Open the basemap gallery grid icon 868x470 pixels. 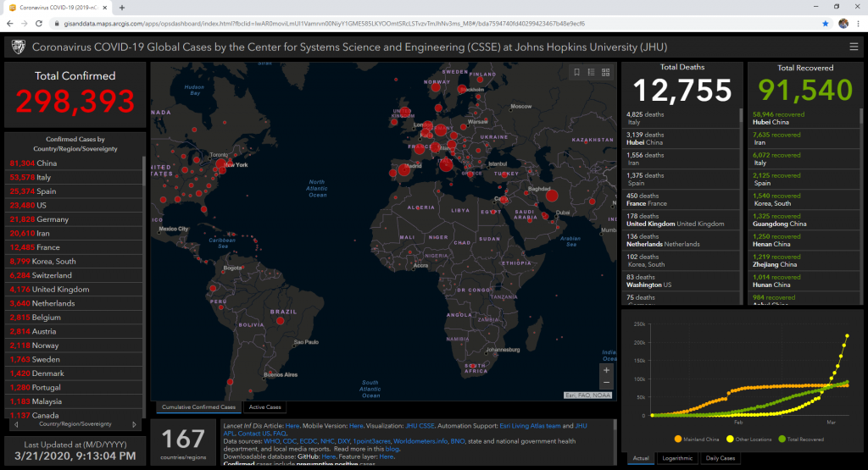click(605, 73)
